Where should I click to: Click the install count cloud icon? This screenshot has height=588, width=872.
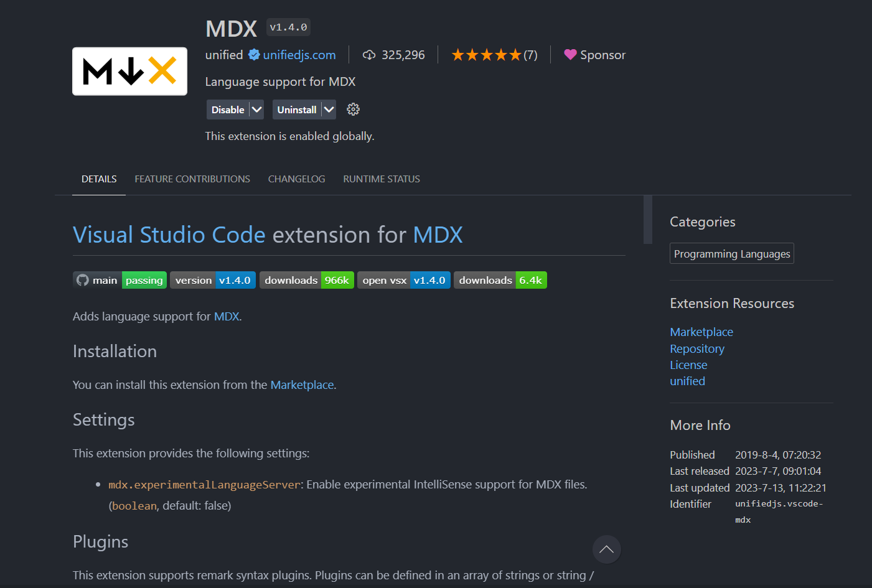tap(369, 55)
